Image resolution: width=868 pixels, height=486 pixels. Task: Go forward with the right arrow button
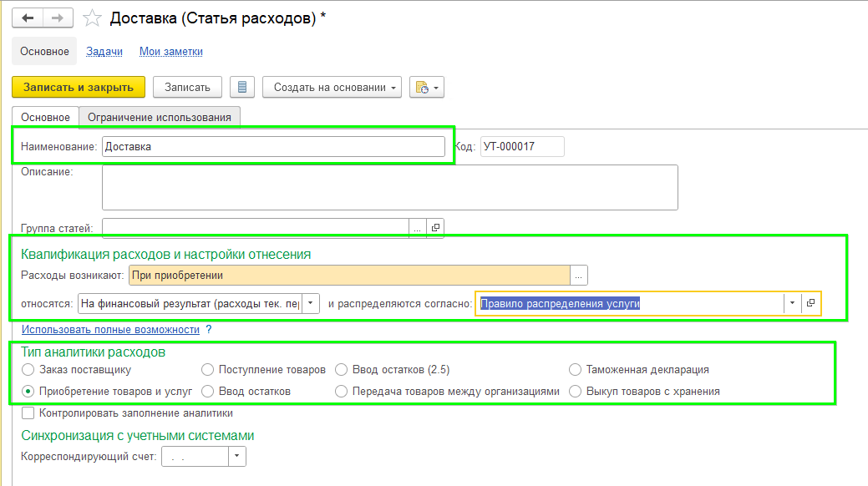(x=58, y=18)
